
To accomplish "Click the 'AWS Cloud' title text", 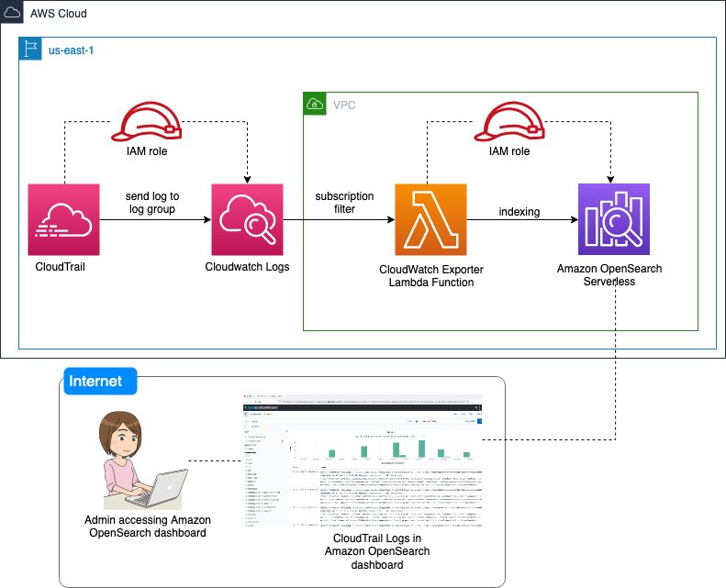I will (59, 14).
